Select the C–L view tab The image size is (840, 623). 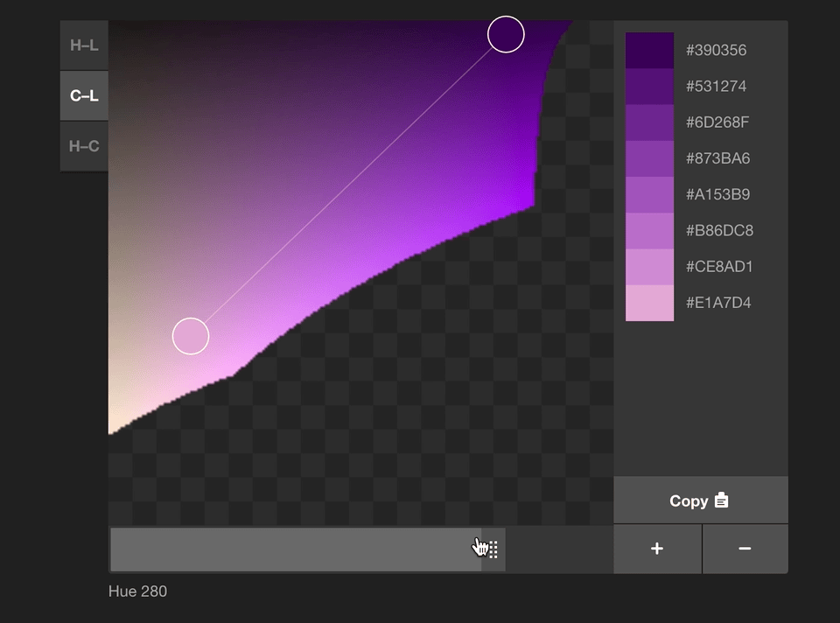click(x=84, y=96)
